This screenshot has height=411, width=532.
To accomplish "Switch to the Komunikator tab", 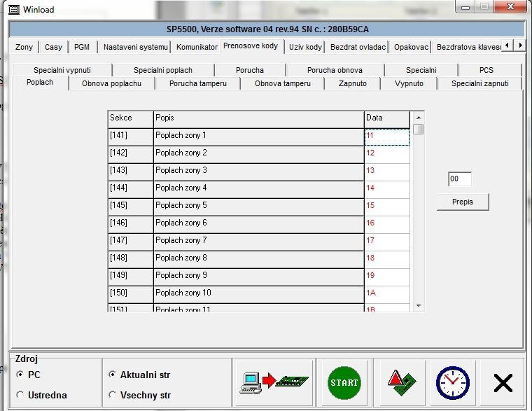I will (x=197, y=47).
